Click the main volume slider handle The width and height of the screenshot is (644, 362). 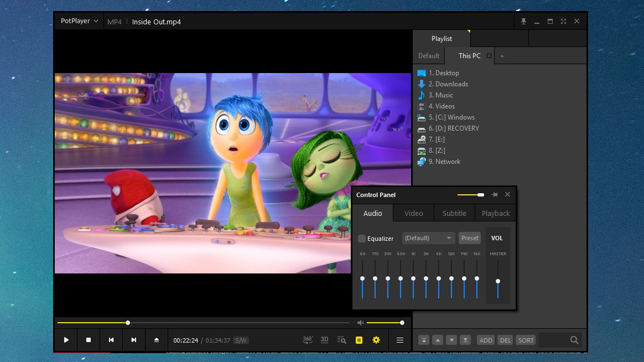pyautogui.click(x=402, y=323)
